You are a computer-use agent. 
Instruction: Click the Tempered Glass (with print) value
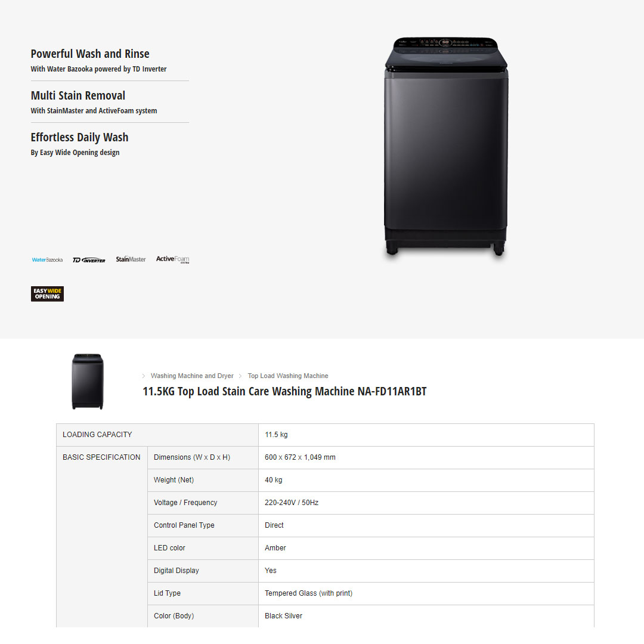point(308,593)
